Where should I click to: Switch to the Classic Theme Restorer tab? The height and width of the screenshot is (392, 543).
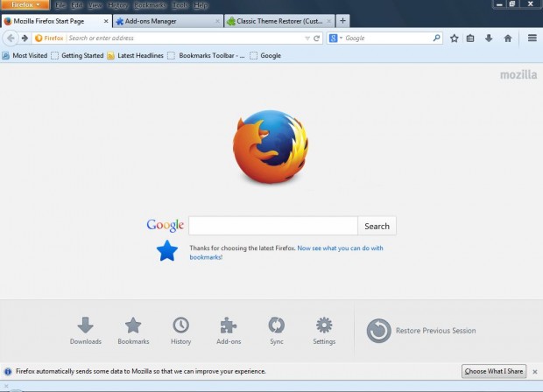279,21
